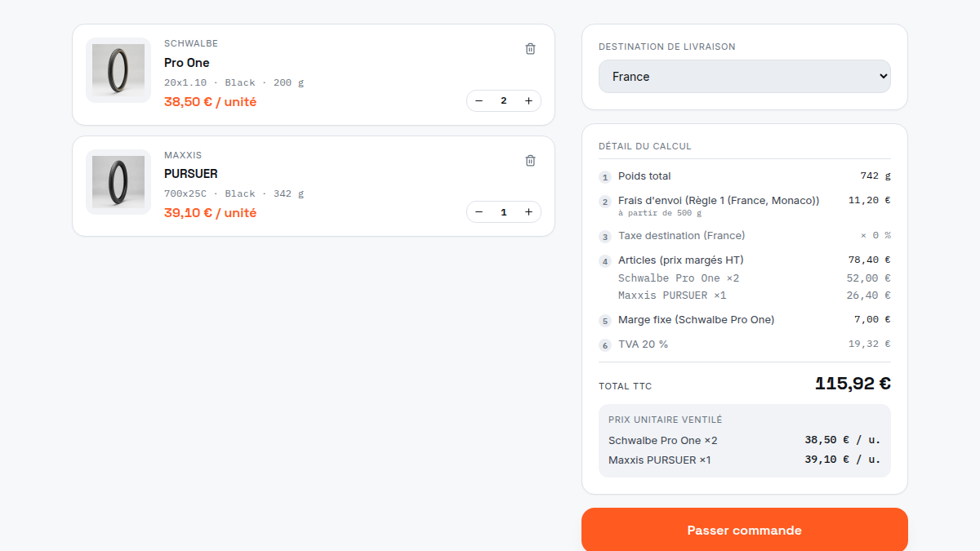Click the Passer commande button
This screenshot has height=551, width=980.
pos(745,531)
